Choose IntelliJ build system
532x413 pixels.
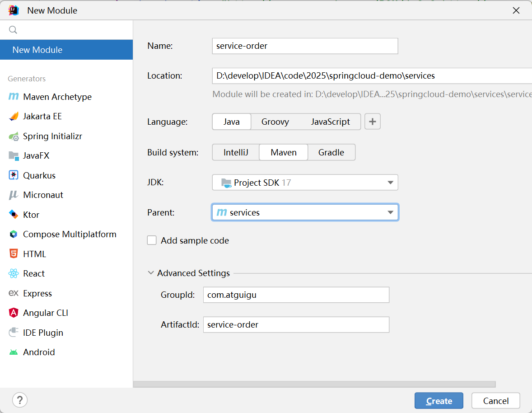[236, 152]
